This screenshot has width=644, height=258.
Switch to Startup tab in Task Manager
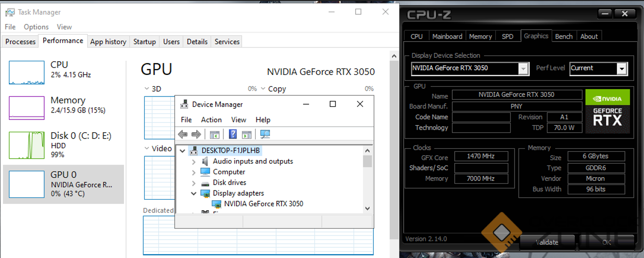click(x=145, y=42)
